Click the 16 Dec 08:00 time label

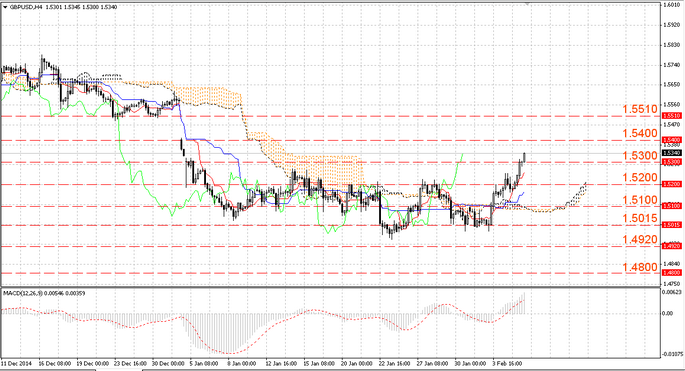(x=55, y=364)
